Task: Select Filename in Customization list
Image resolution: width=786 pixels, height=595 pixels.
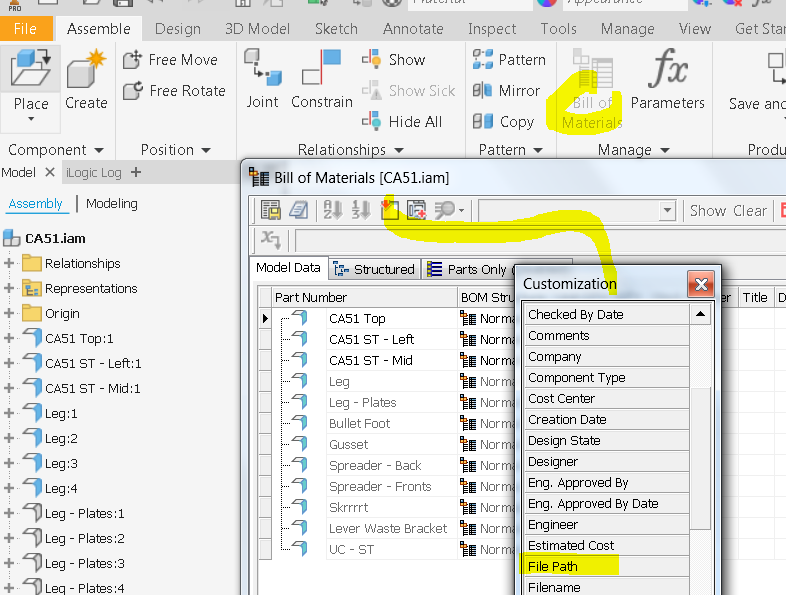Action: (607, 587)
